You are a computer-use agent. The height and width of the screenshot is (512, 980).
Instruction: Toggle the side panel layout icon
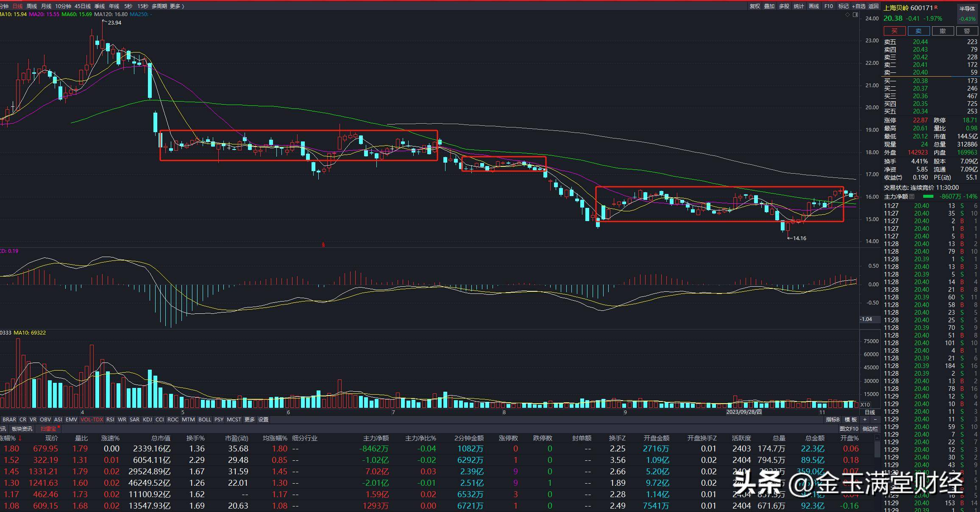click(855, 14)
